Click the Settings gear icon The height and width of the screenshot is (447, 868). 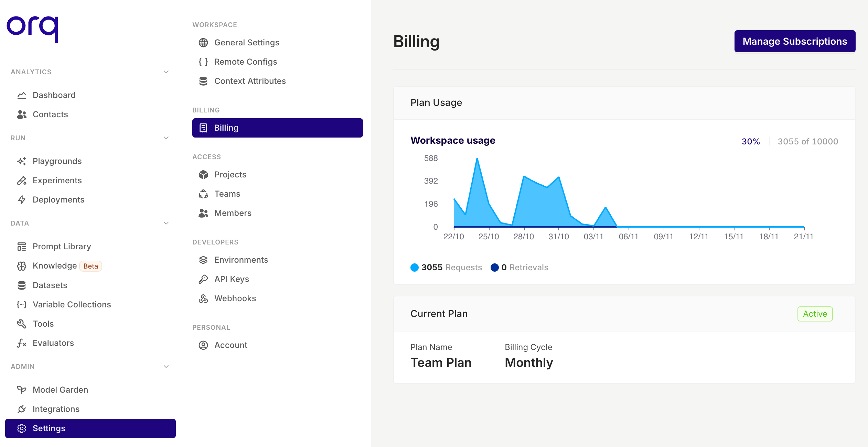click(x=22, y=428)
